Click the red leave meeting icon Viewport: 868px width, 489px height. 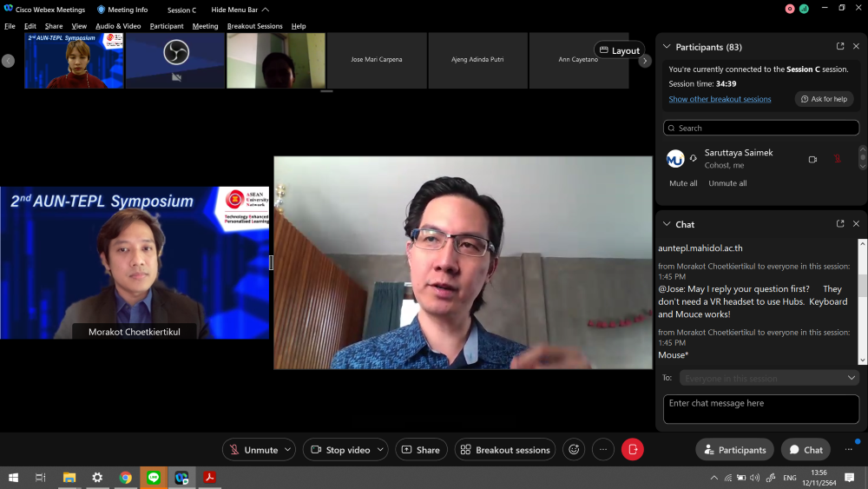pos(632,450)
